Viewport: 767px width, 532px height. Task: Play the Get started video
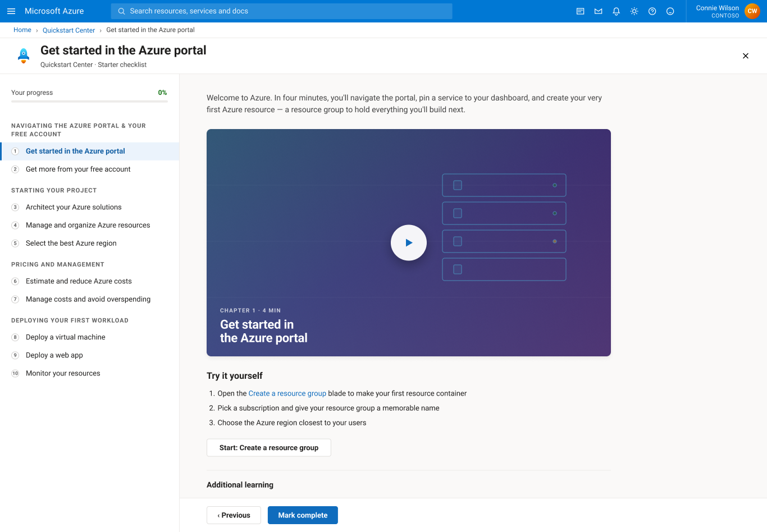409,242
